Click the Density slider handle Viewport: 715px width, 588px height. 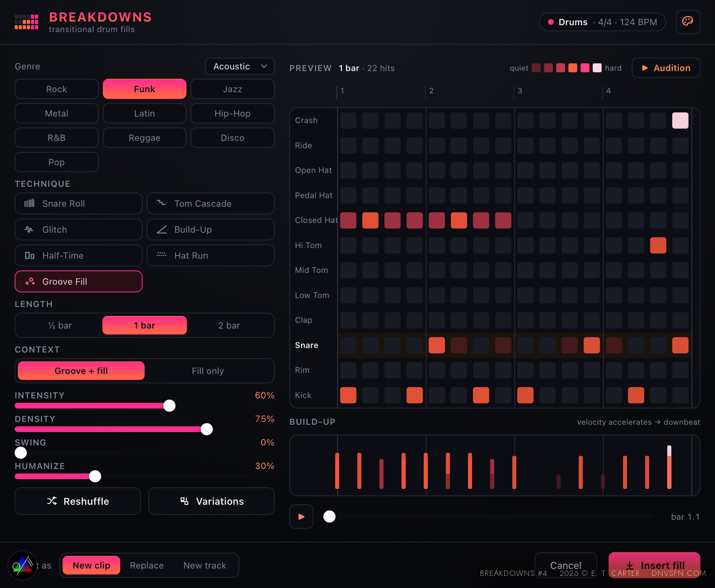click(207, 429)
